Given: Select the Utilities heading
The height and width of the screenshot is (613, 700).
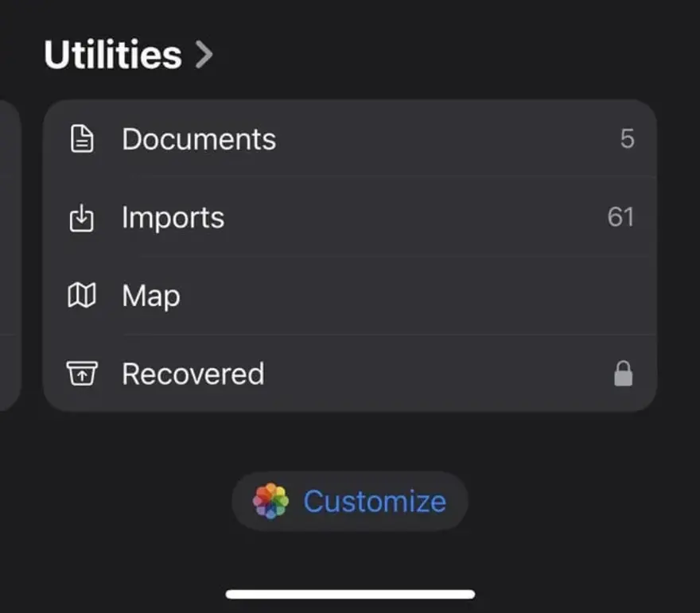Looking at the screenshot, I should coord(111,54).
